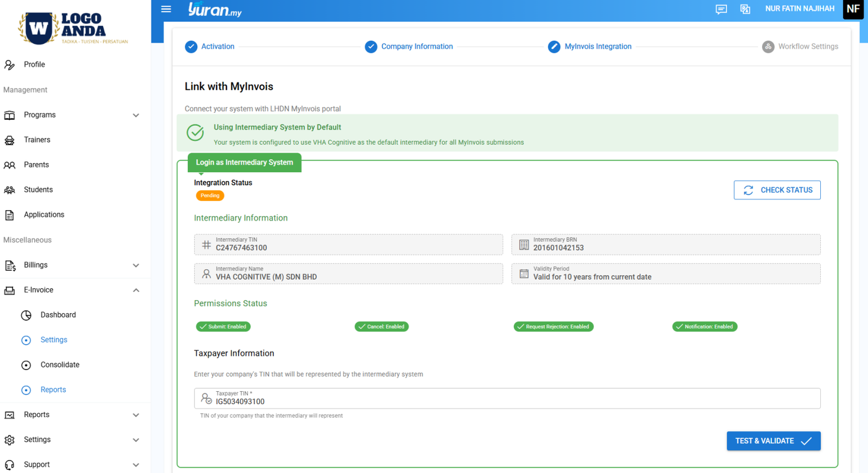The image size is (868, 473).
Task: Open the MyInvois Integration step
Action: [590, 46]
